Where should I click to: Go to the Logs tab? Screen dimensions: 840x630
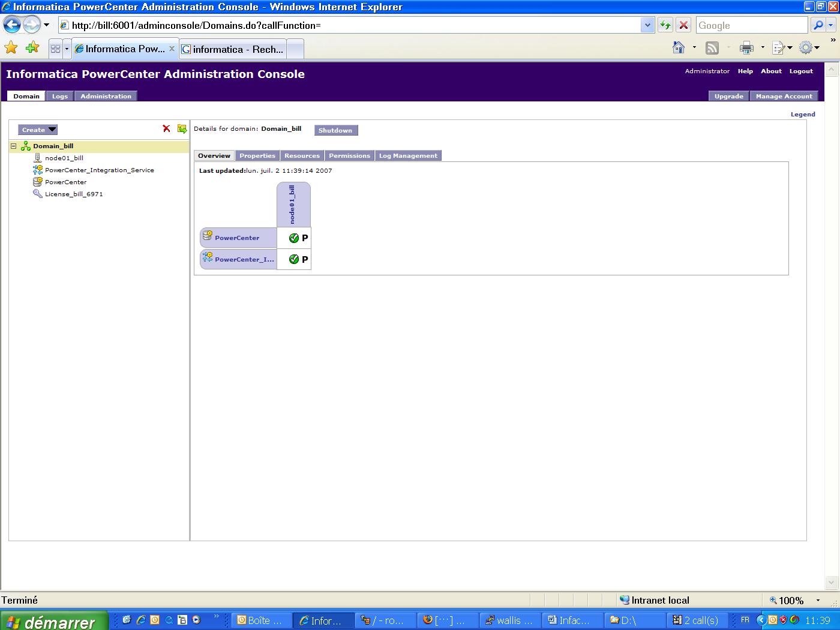click(x=60, y=96)
